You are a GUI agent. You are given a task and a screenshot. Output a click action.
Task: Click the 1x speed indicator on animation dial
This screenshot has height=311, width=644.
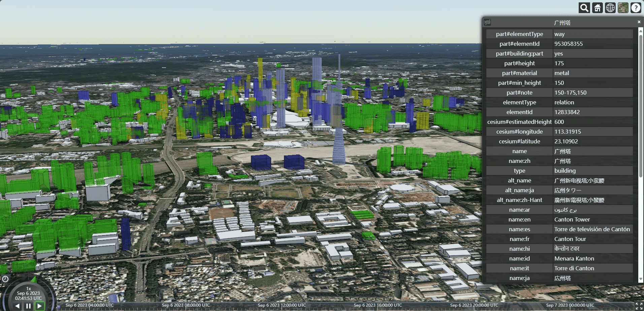(x=29, y=288)
